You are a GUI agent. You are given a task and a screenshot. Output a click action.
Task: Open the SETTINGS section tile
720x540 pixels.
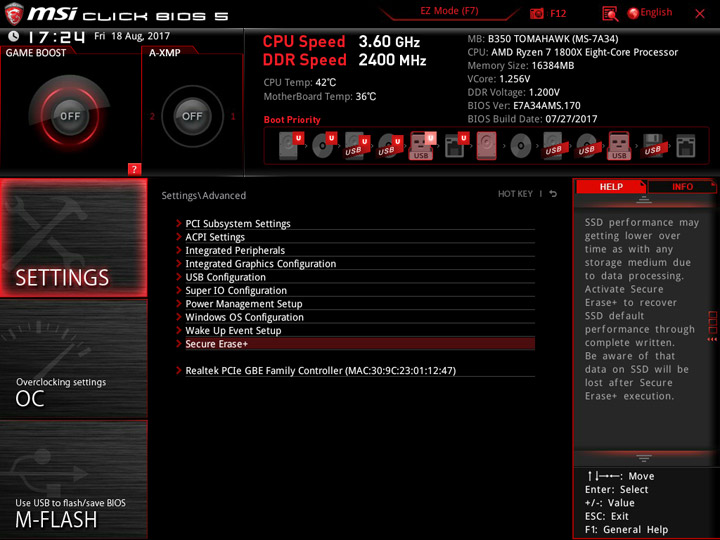click(73, 238)
